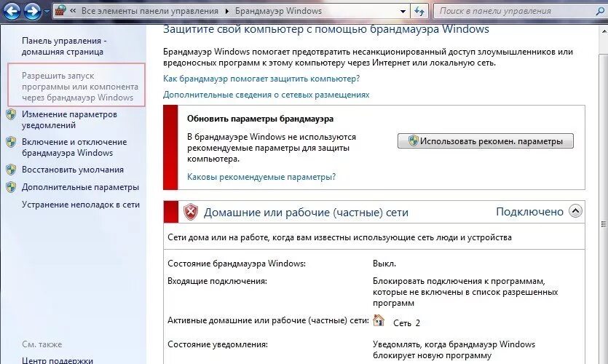Expand the breadcrumb arrow before Брандмауэр Windows
Image resolution: width=608 pixels, height=364 pixels.
(x=227, y=11)
